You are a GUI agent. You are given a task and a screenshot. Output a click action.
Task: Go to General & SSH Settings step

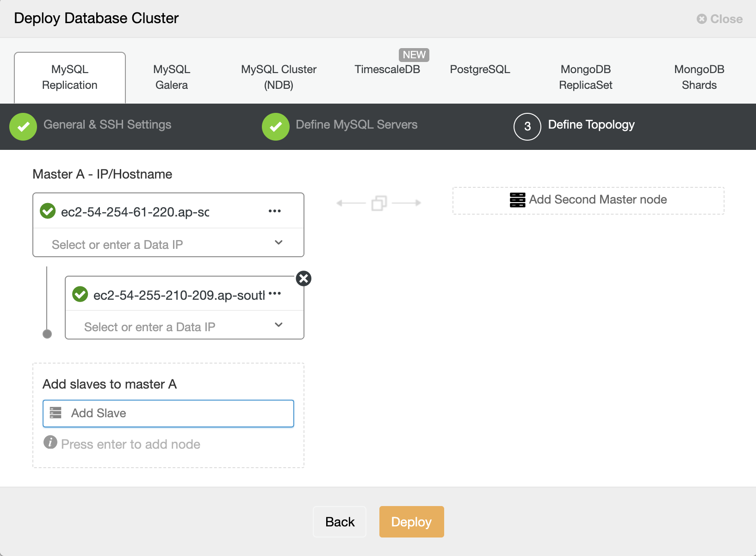107,124
